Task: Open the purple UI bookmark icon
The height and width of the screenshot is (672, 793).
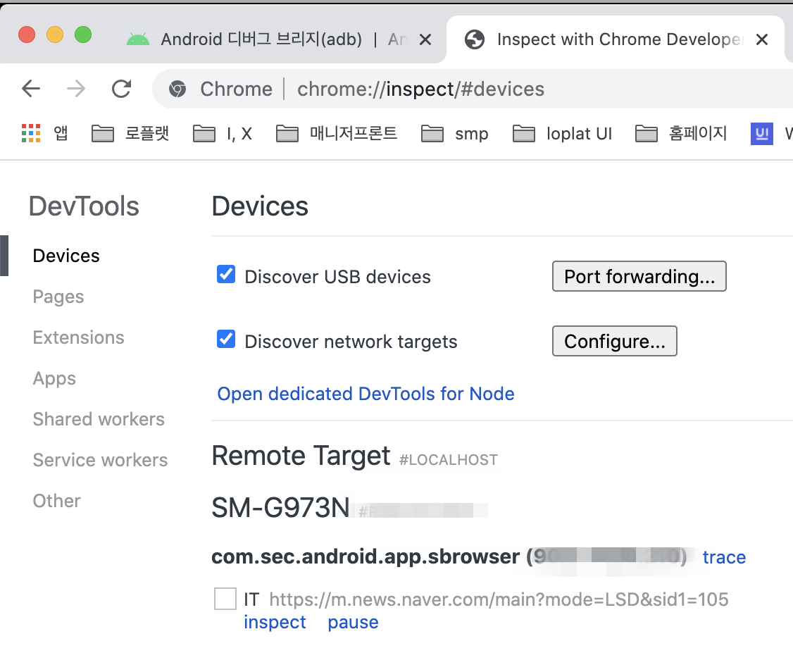Action: (761, 134)
